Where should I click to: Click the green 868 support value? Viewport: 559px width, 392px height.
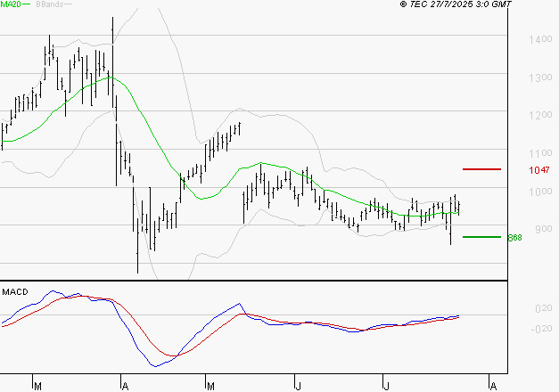click(x=514, y=237)
